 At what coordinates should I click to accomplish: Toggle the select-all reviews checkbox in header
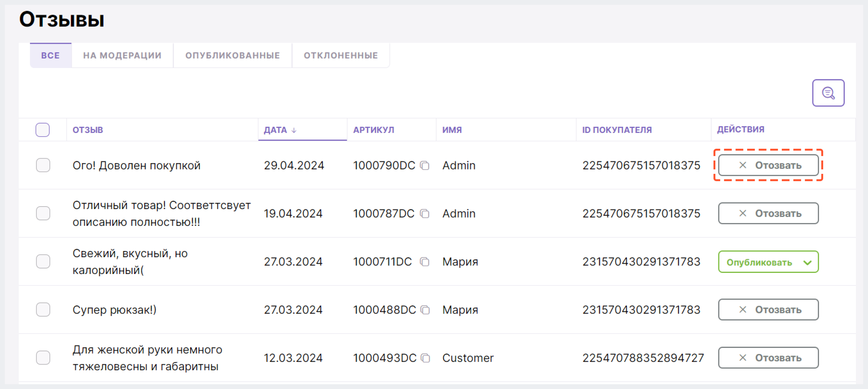click(x=43, y=130)
